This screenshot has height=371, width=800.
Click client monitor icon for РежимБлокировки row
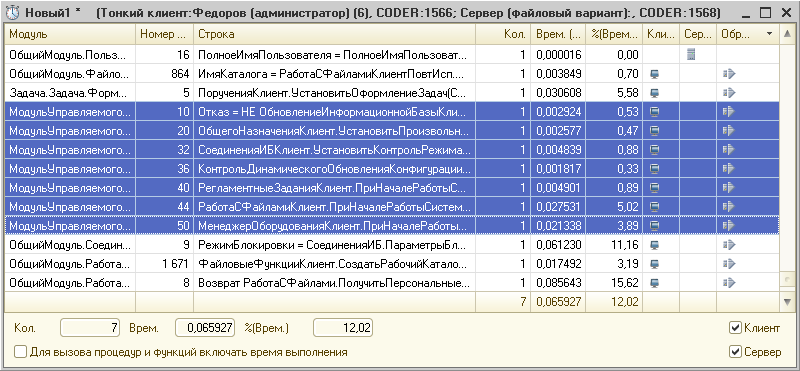[x=655, y=245]
